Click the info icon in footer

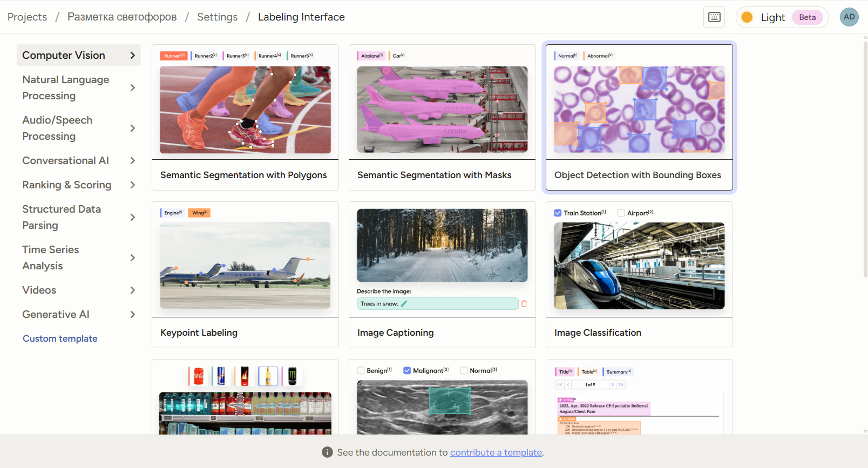(x=327, y=452)
